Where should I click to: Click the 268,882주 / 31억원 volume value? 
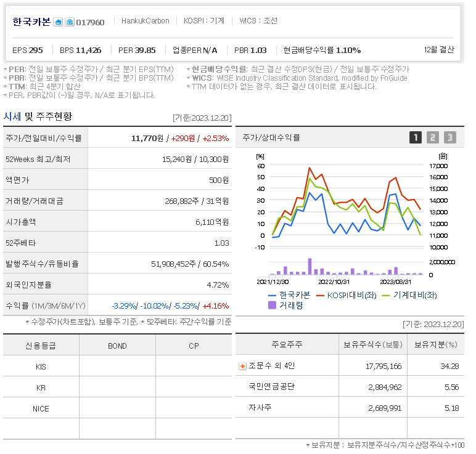(197, 201)
